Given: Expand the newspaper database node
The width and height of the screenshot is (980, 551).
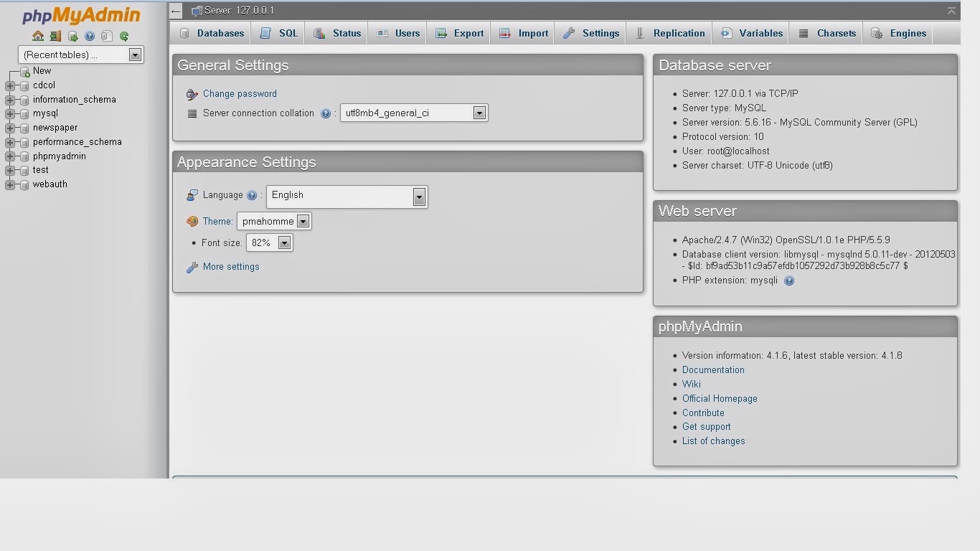Looking at the screenshot, I should click(x=10, y=128).
